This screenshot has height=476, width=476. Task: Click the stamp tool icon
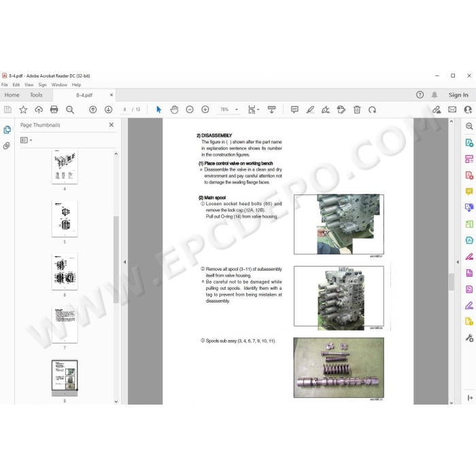tap(341, 109)
